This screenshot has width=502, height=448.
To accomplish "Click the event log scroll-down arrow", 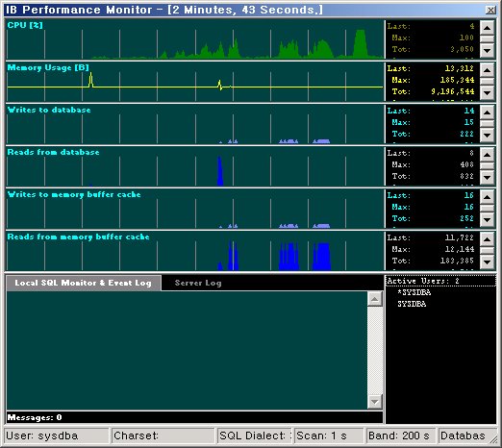I will click(x=375, y=401).
